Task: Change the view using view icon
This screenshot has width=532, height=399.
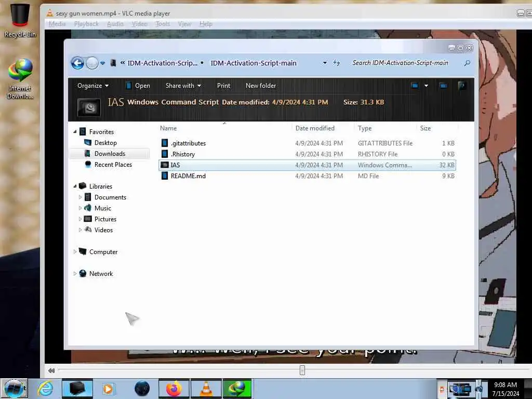Action: [415, 86]
